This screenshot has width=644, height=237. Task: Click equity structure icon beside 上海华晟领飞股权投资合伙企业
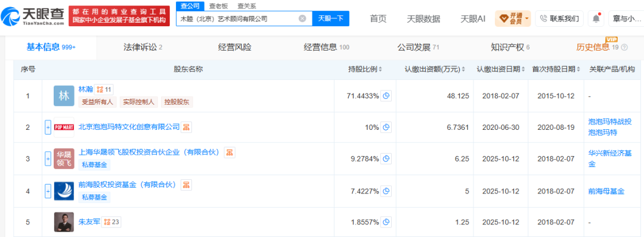click(x=230, y=153)
